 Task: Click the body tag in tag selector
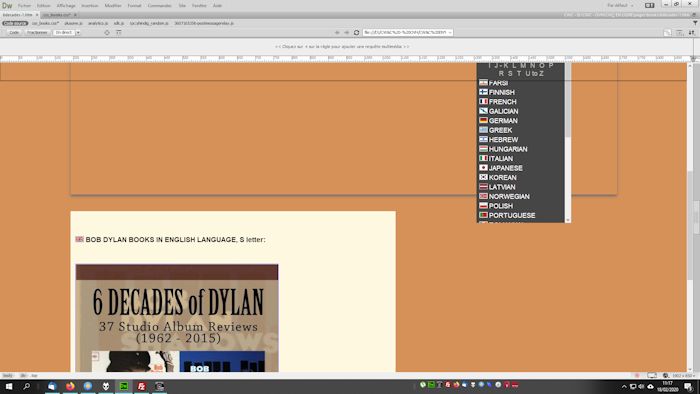tap(8, 376)
